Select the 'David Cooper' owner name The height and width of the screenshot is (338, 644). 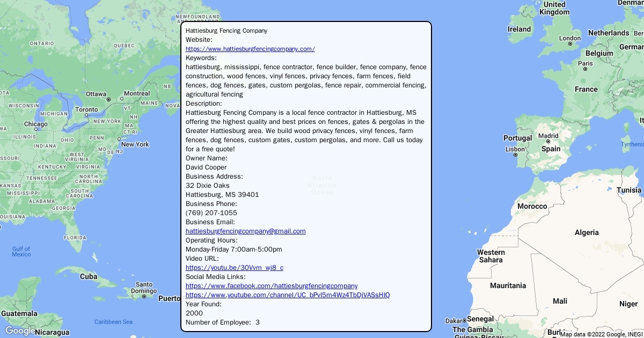point(206,167)
